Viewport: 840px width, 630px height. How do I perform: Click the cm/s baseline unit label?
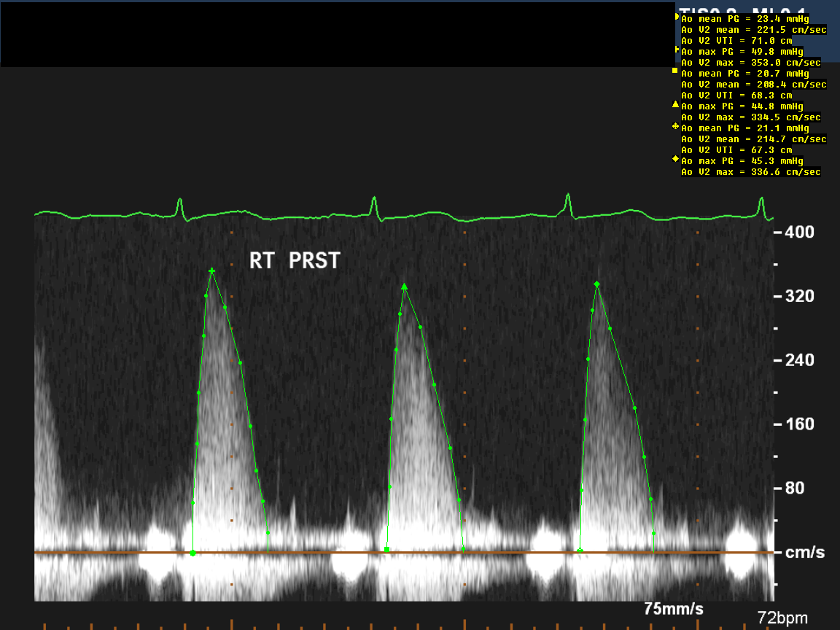pos(804,553)
